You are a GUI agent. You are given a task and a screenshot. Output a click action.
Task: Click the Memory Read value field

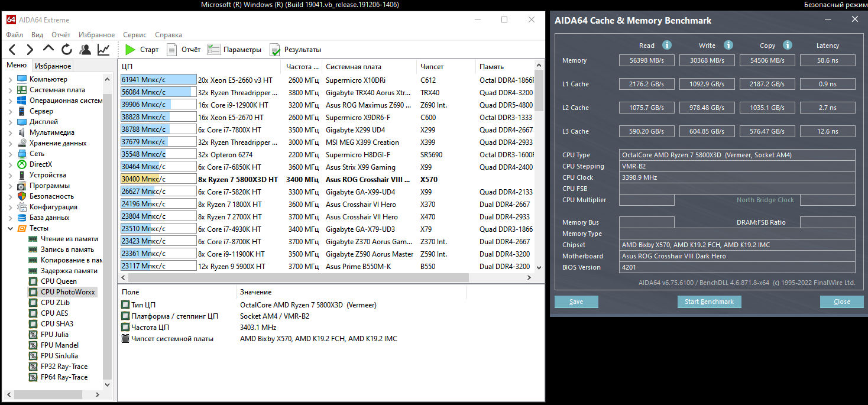(647, 60)
